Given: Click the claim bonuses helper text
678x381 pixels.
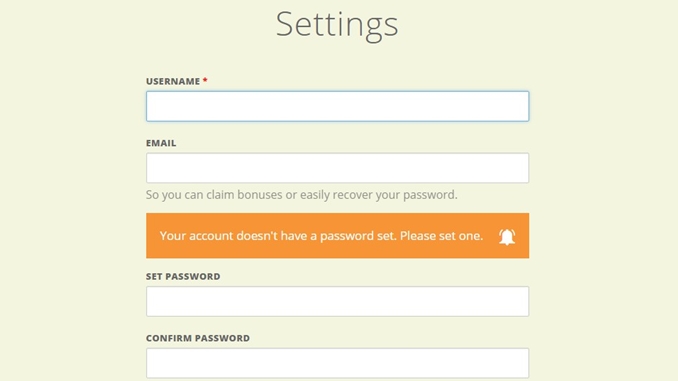Looking at the screenshot, I should pyautogui.click(x=301, y=195).
